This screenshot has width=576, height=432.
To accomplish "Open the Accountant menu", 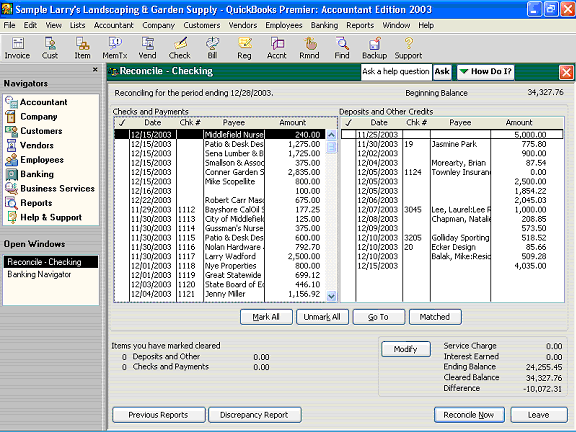I will tap(114, 25).
